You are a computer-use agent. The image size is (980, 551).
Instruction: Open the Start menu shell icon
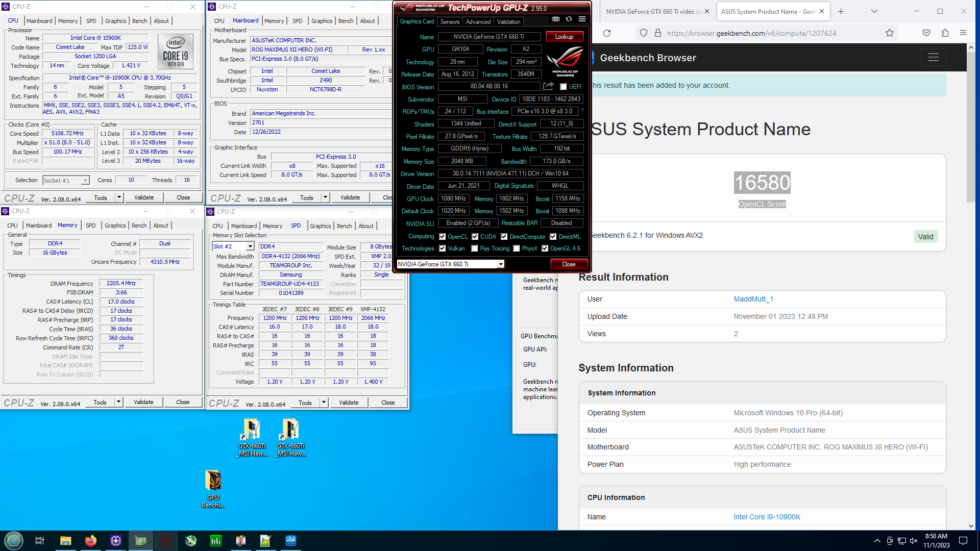[x=14, y=541]
